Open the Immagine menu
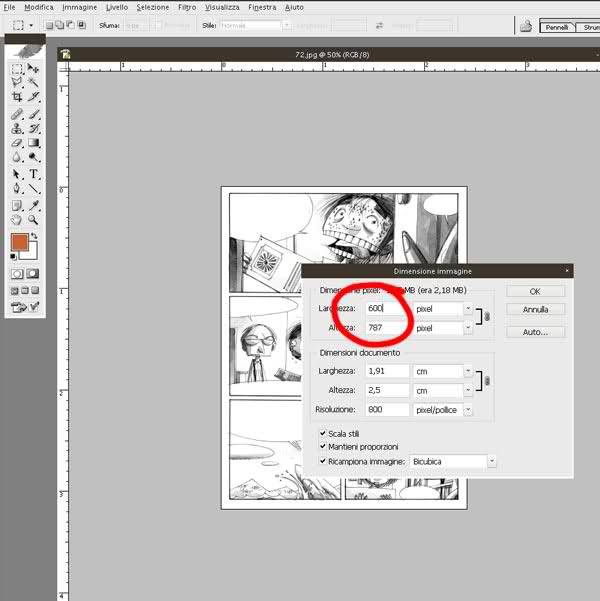This screenshot has height=601, width=600. (79, 7)
